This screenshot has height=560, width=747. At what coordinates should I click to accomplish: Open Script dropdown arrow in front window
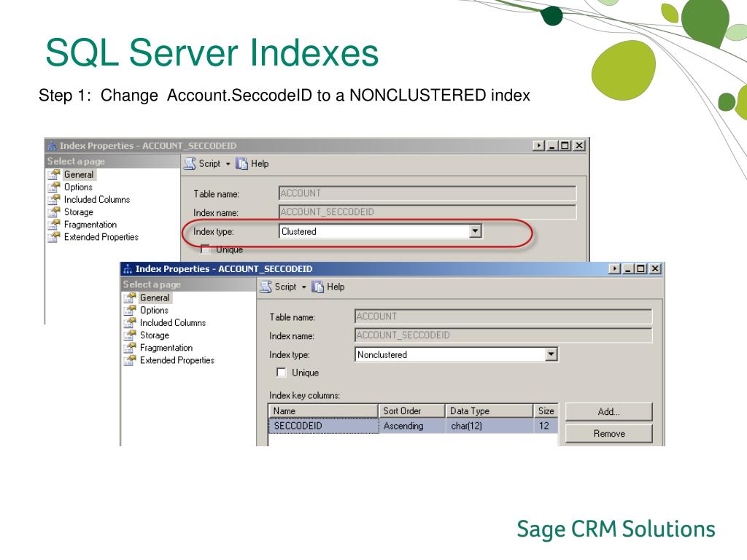click(x=304, y=287)
